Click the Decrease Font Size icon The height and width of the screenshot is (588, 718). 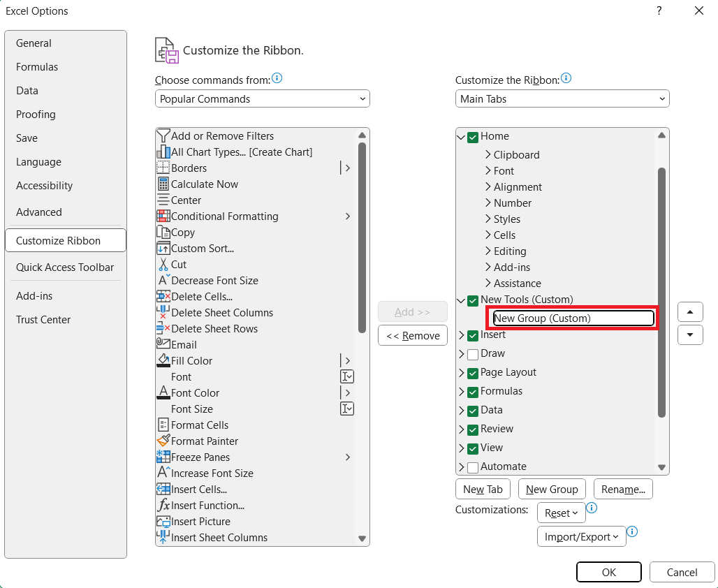coord(163,280)
